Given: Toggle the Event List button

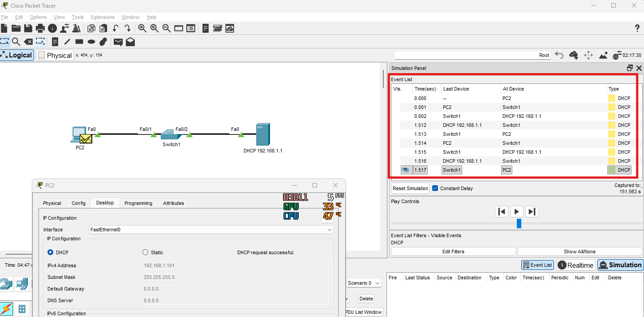Looking at the screenshot, I should pos(537,265).
